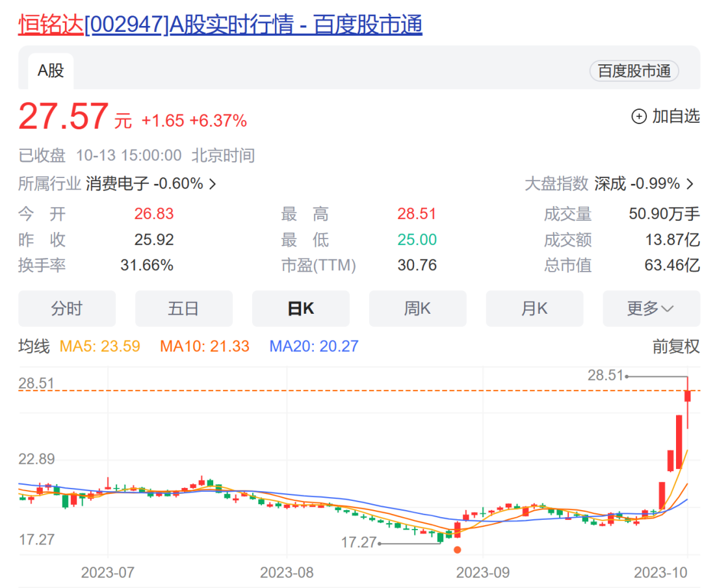Open the 恒铭达[002947] A股实时行情 title link
This screenshot has height=588, width=702.
point(220,24)
